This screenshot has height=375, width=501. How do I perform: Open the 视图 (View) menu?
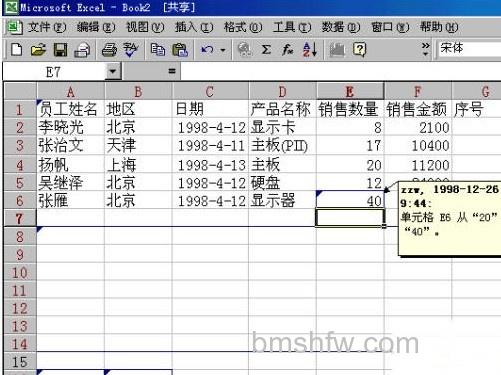pyautogui.click(x=145, y=27)
